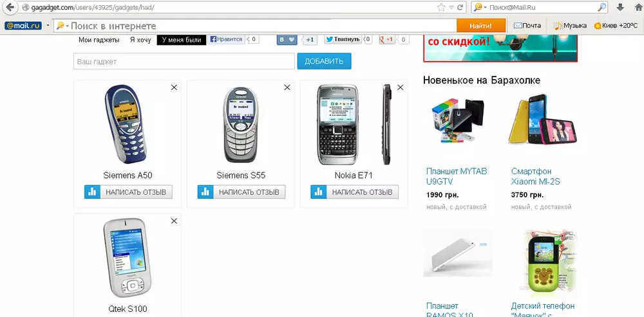Switch to the Я хочу tab
The height and width of the screenshot is (317, 644).
(140, 40)
